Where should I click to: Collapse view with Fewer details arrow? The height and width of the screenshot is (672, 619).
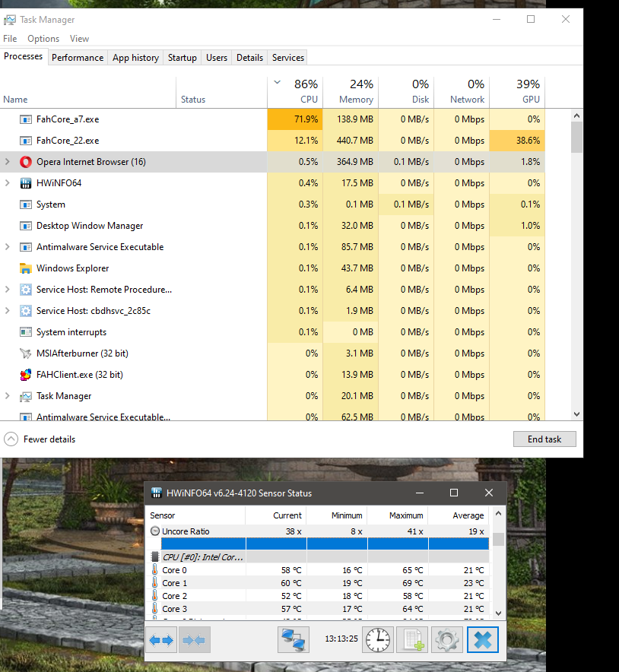tap(11, 439)
